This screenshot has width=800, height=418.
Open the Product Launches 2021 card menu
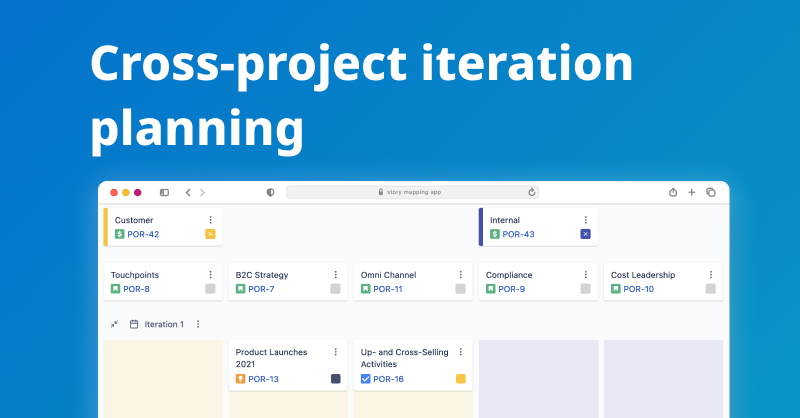click(335, 352)
